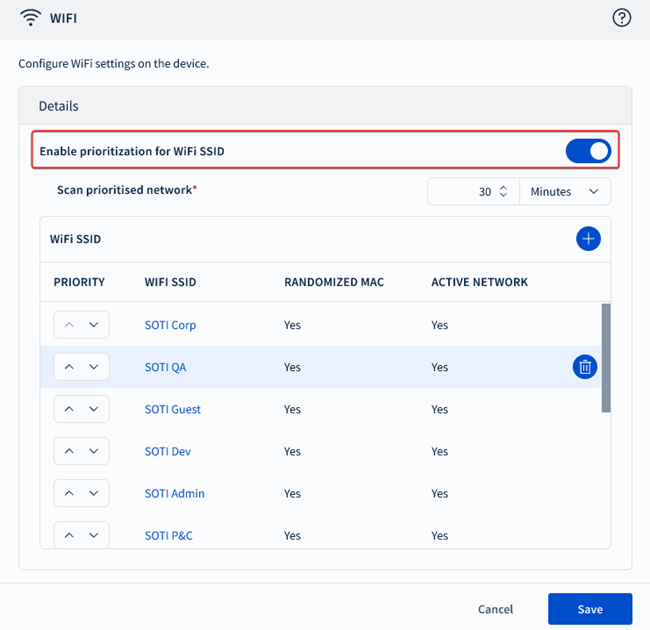Open the SOTI Guest SSID link
Screen dimensions: 650x630
[x=173, y=409]
